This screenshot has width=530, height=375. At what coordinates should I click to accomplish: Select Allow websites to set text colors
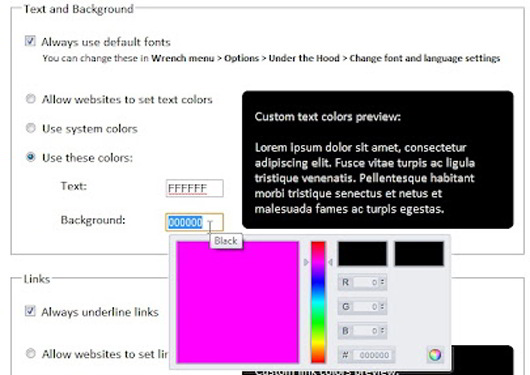point(31,99)
